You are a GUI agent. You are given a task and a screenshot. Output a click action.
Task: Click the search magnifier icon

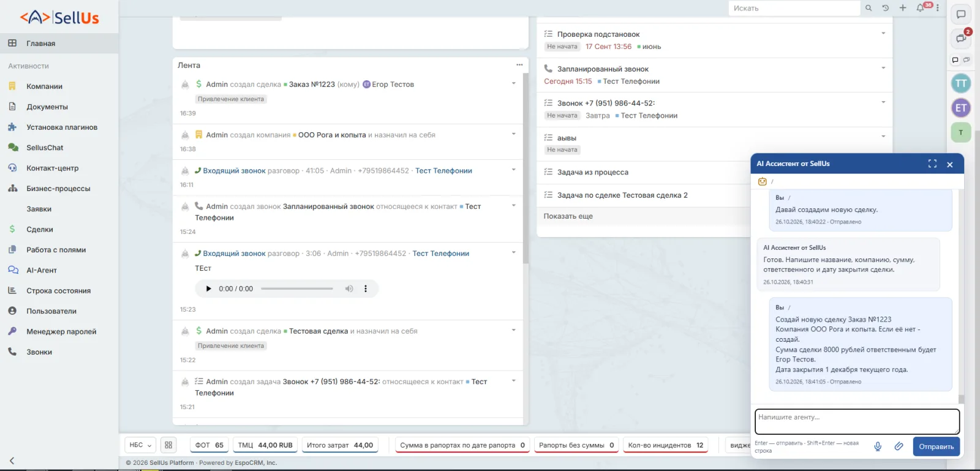(x=868, y=8)
